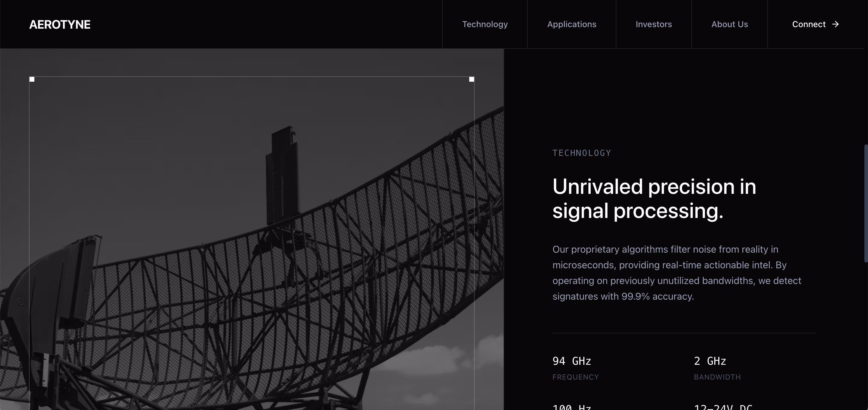The image size is (868, 410).
Task: Open the Technology nav item
Action: [x=485, y=24]
